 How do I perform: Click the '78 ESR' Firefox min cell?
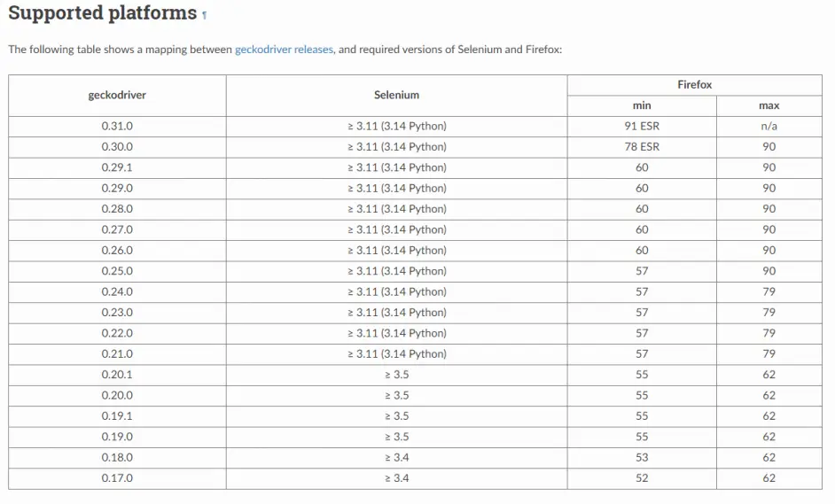coord(642,147)
